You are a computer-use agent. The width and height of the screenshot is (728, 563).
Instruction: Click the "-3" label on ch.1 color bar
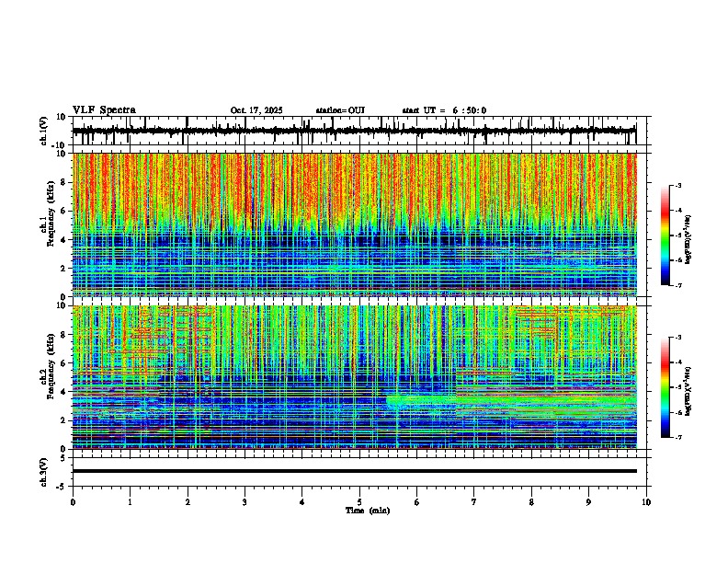click(678, 185)
